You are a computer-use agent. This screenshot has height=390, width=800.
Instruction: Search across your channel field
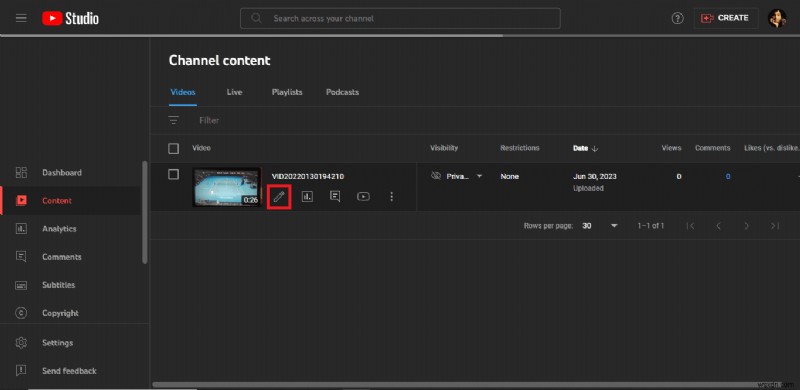point(400,18)
